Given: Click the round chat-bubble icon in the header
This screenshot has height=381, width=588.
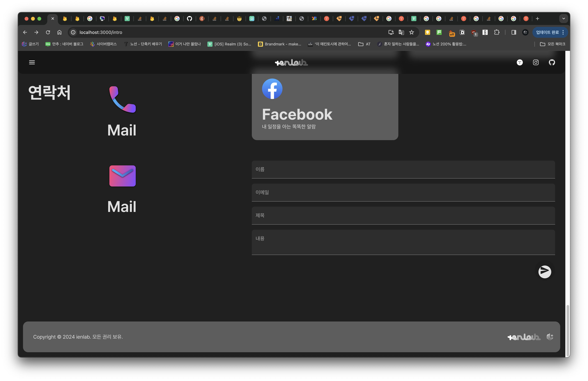Looking at the screenshot, I should [520, 62].
